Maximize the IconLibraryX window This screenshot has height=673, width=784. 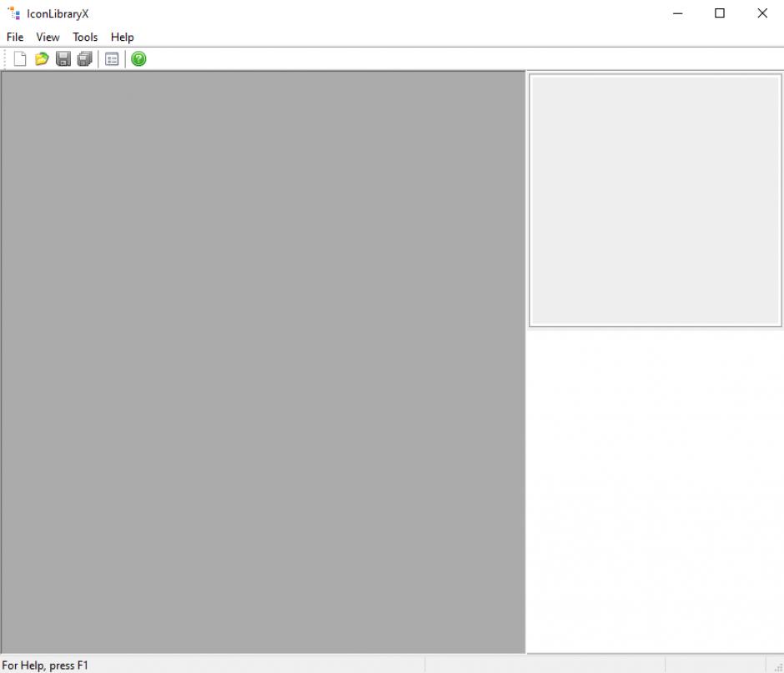click(720, 13)
